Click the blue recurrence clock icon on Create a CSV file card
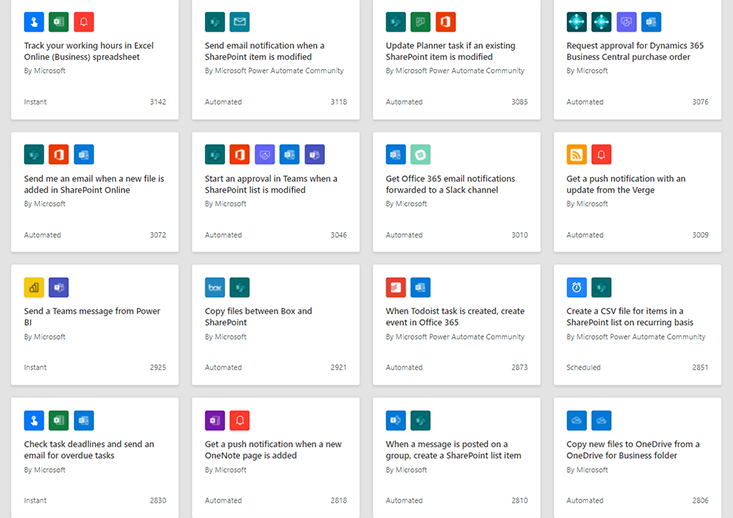733x518 pixels. coord(577,288)
